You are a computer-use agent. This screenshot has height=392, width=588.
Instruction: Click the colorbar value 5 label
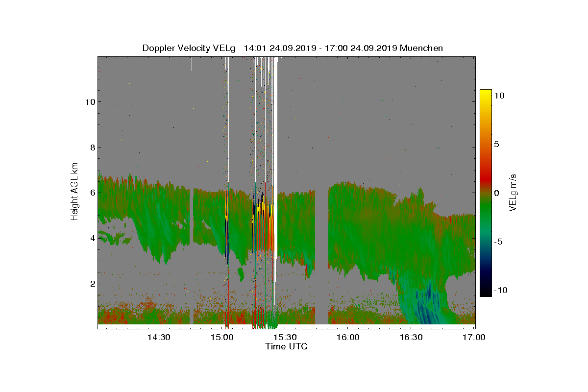(x=497, y=145)
